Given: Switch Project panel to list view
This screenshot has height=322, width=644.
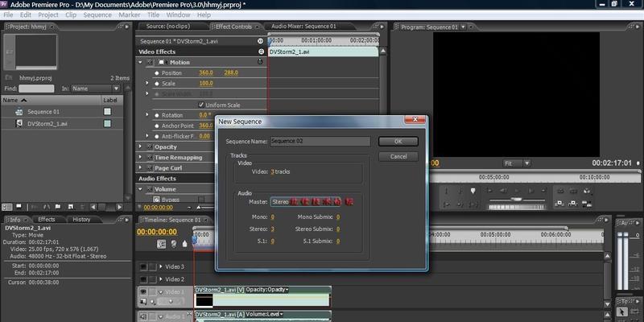Looking at the screenshot, I should (7, 207).
